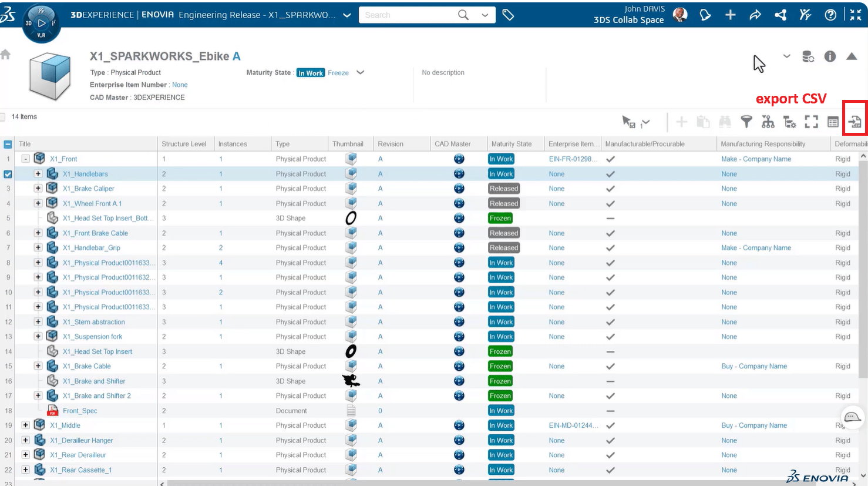868x486 pixels.
Task: Collapse the header panel with up triangle
Action: pos(852,56)
